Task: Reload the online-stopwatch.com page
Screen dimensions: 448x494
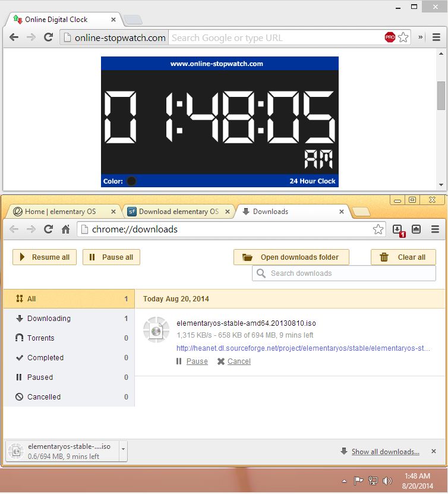Action: tap(48, 37)
